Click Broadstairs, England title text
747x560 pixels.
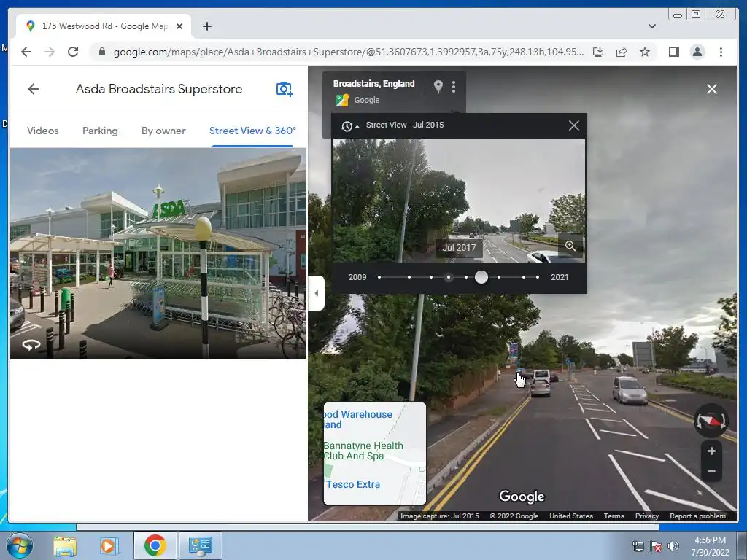pos(374,84)
